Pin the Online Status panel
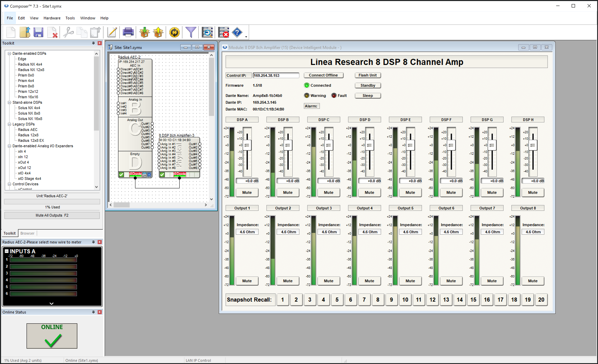 (x=93, y=312)
